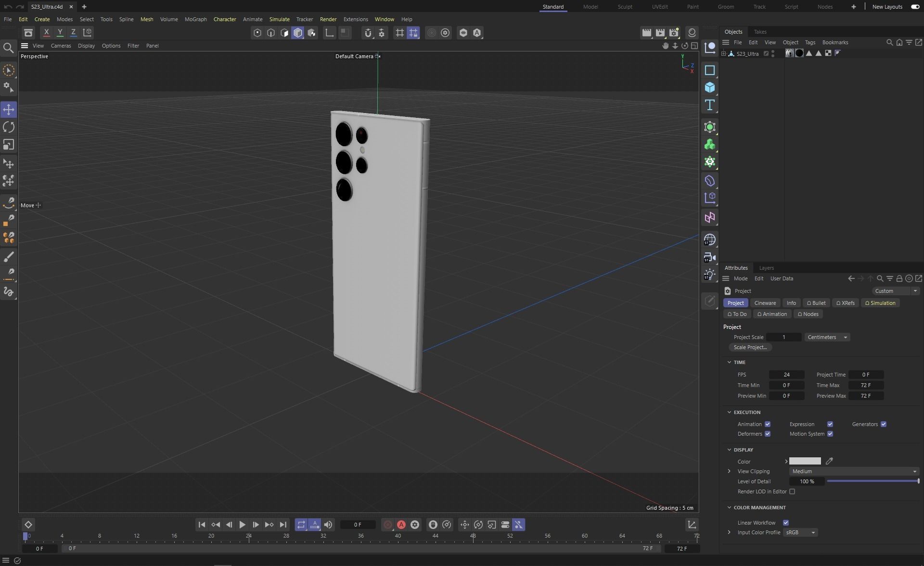This screenshot has width=924, height=566.
Task: Expand the S23_Ultra object tree
Action: tap(723, 53)
